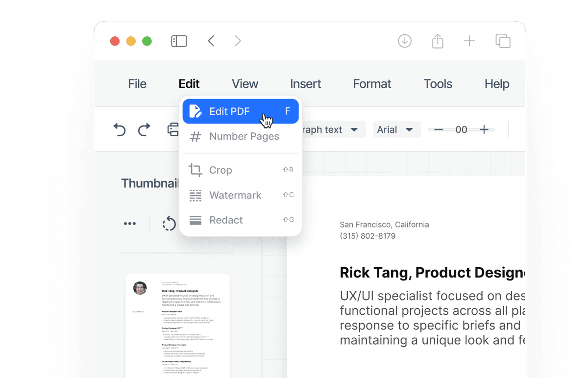Open the Insert menu
This screenshot has width=588, height=378.
pyautogui.click(x=305, y=84)
